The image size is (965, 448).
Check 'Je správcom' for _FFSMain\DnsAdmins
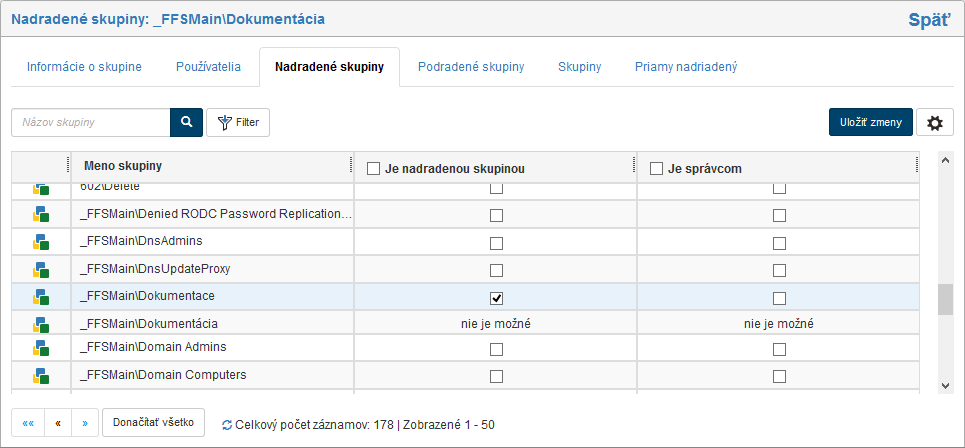click(779, 243)
